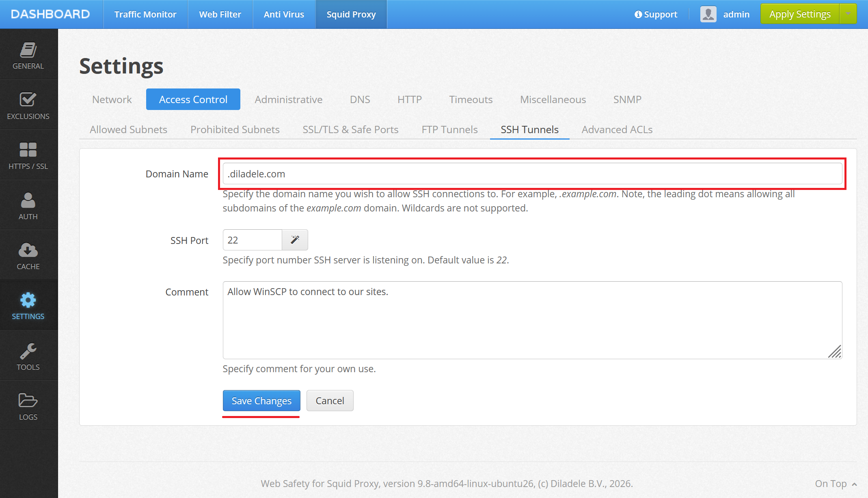Screen dimensions: 868x498
Task: Open the admin account link
Action: point(736,14)
